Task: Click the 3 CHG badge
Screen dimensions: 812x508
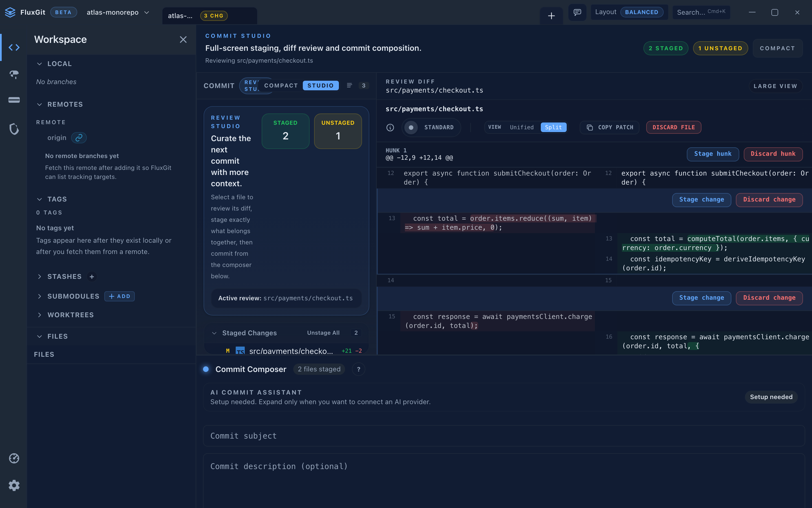Action: coord(214,16)
